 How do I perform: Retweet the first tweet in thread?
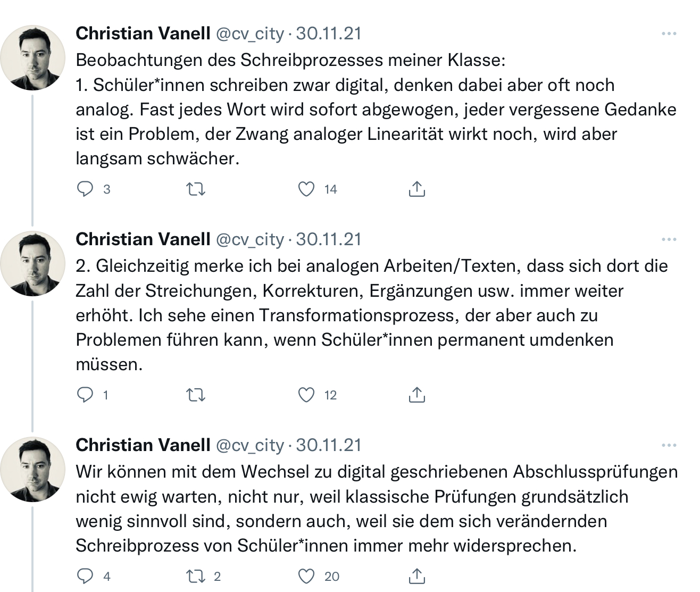pyautogui.click(x=196, y=189)
